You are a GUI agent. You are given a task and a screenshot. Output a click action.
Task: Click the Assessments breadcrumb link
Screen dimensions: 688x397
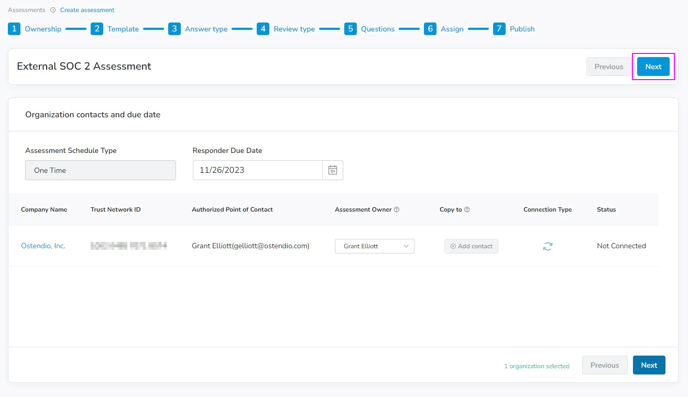click(26, 10)
